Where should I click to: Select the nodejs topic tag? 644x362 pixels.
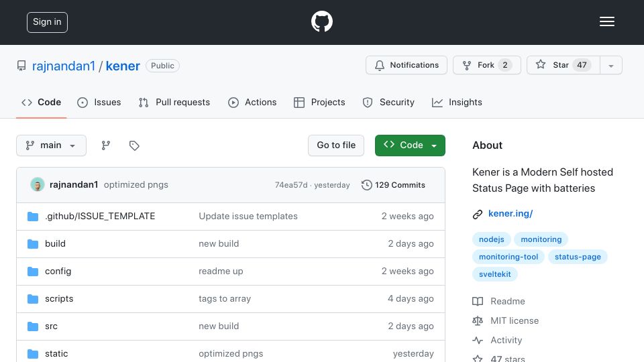pos(492,239)
